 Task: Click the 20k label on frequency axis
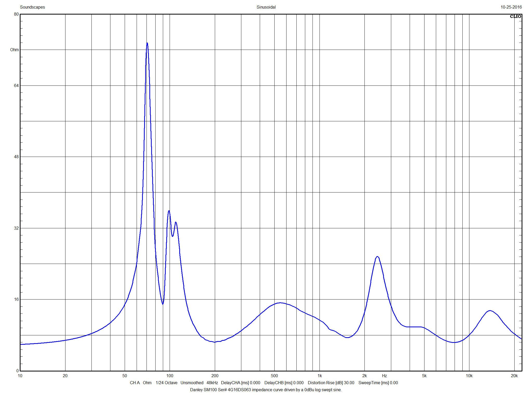(x=514, y=376)
